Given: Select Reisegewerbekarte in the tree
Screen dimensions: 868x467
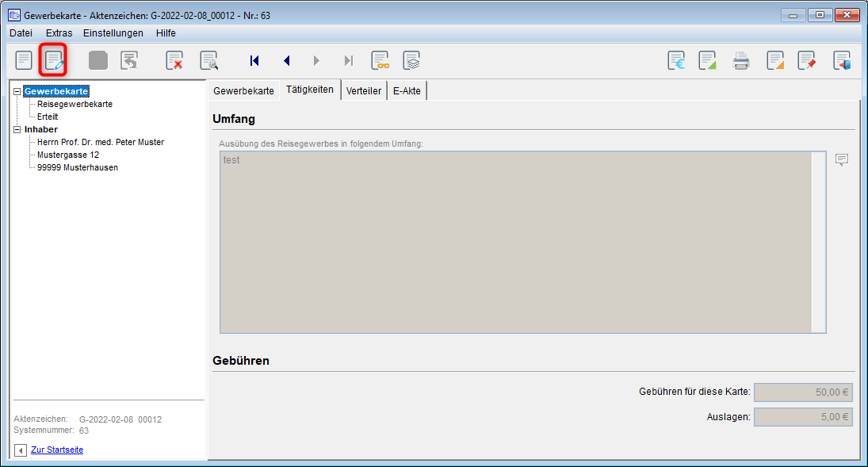Looking at the screenshot, I should pyautogui.click(x=75, y=104).
